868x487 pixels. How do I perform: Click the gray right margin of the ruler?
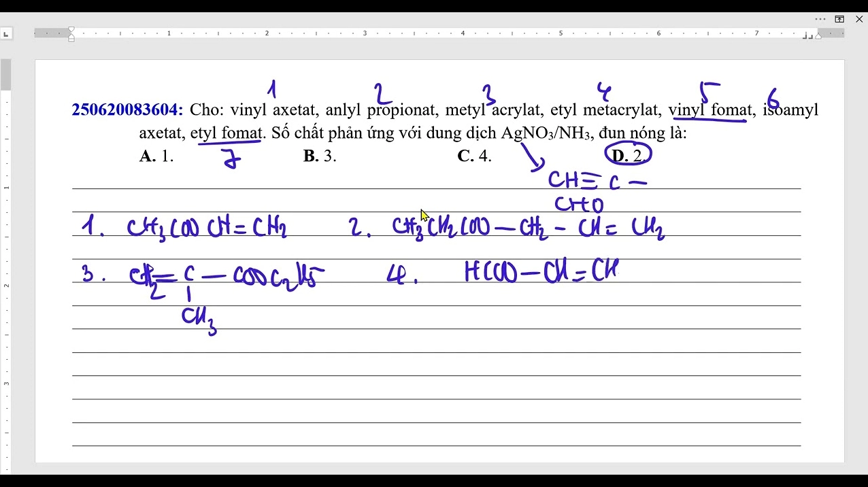[x=831, y=33]
